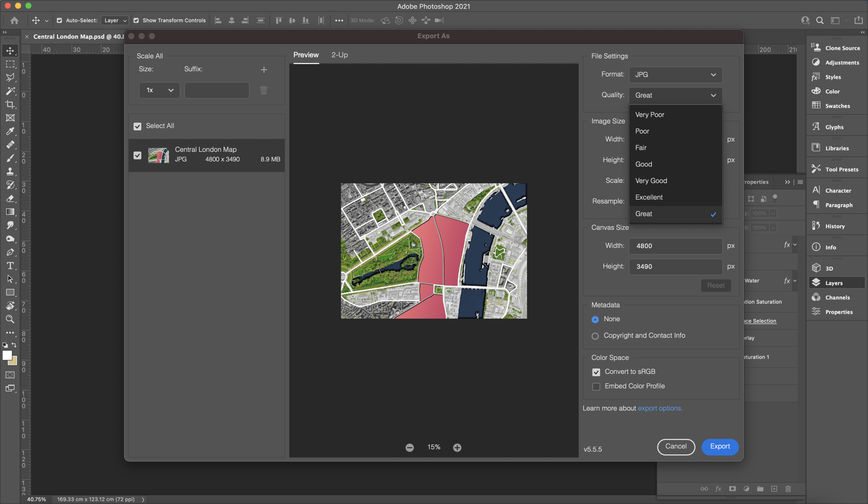Select the Healing Brush tool

tap(10, 144)
